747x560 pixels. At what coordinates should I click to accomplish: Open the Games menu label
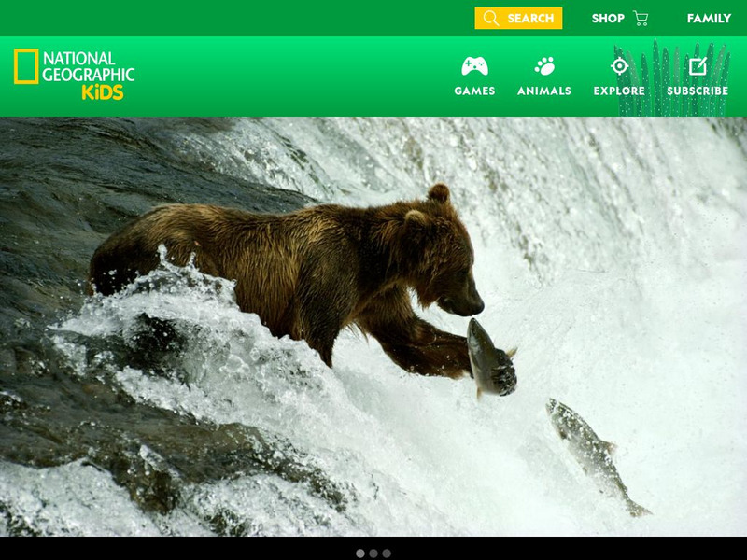point(474,91)
